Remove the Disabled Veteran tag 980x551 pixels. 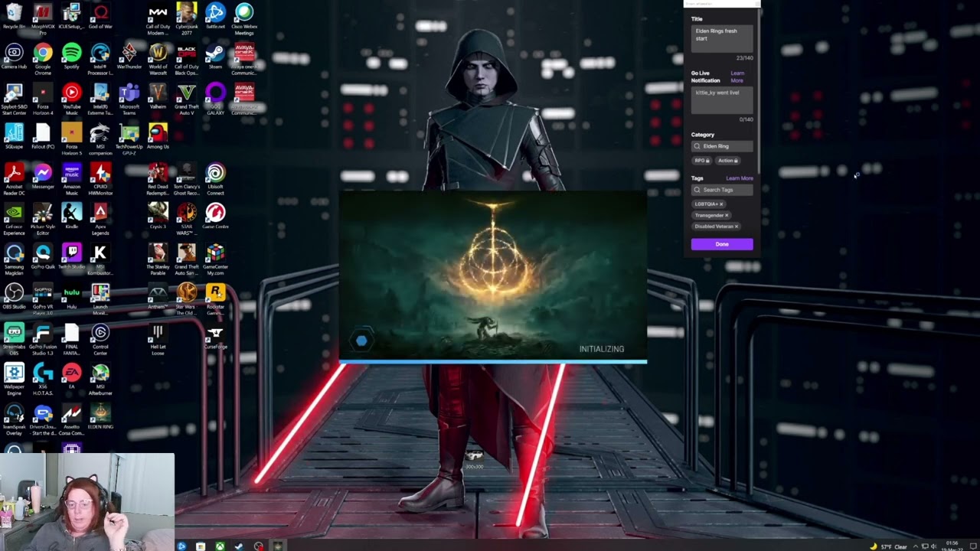coord(737,227)
